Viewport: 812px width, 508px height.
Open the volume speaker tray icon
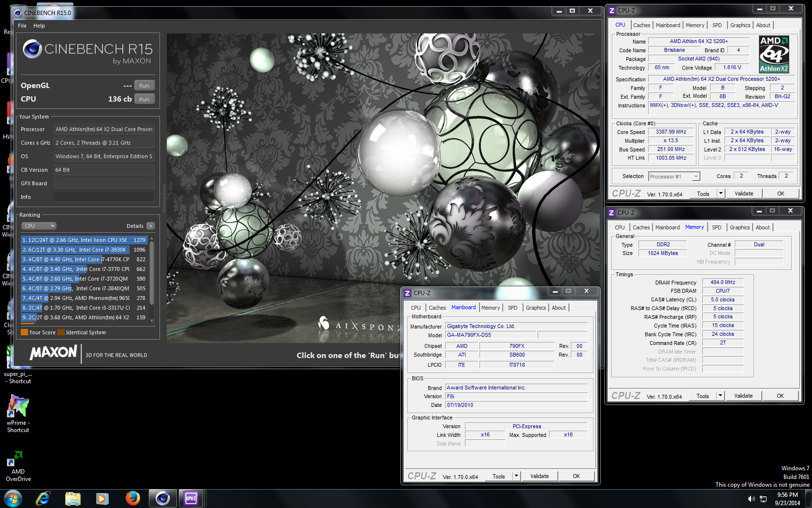pos(751,499)
